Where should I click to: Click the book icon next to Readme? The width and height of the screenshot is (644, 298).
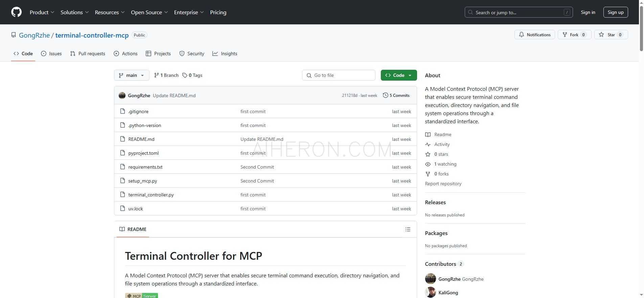pyautogui.click(x=428, y=134)
